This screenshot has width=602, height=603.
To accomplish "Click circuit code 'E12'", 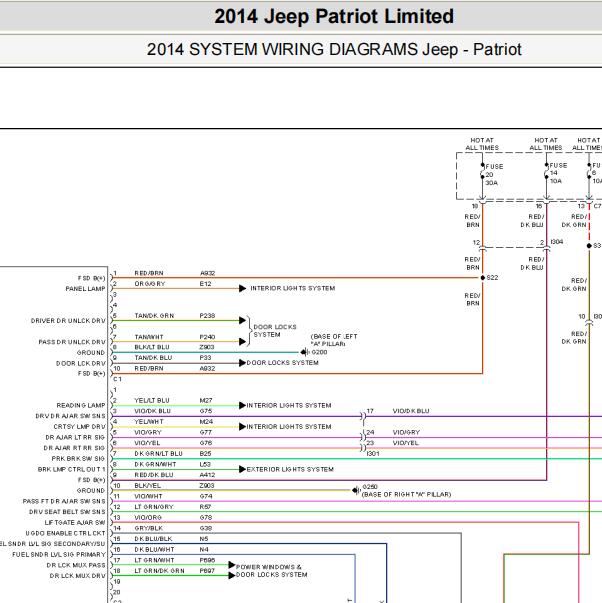I will click(205, 284).
